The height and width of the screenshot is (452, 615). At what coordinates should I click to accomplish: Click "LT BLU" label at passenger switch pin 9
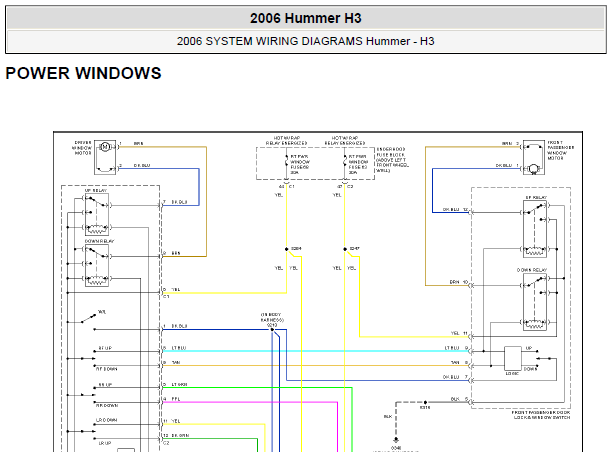(452, 348)
